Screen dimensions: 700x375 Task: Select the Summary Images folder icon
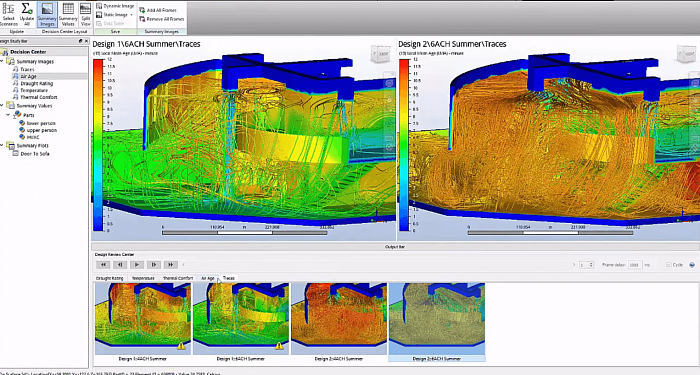10,62
